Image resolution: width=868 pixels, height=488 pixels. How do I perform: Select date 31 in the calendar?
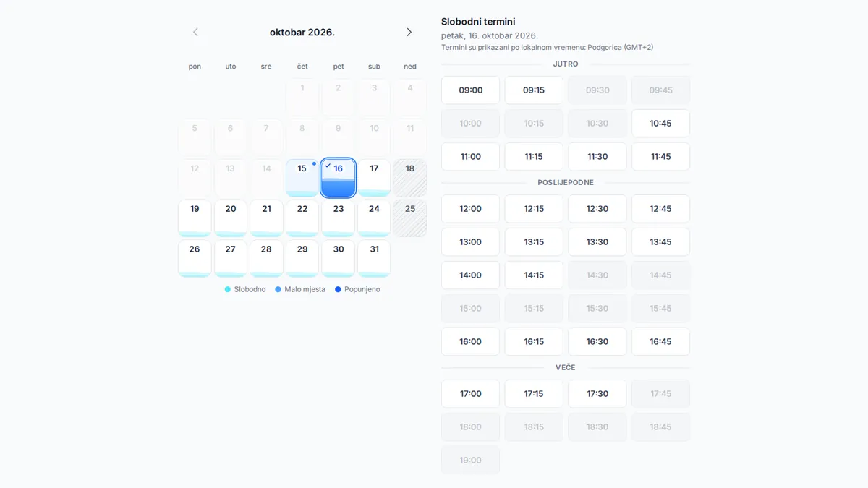pos(374,259)
